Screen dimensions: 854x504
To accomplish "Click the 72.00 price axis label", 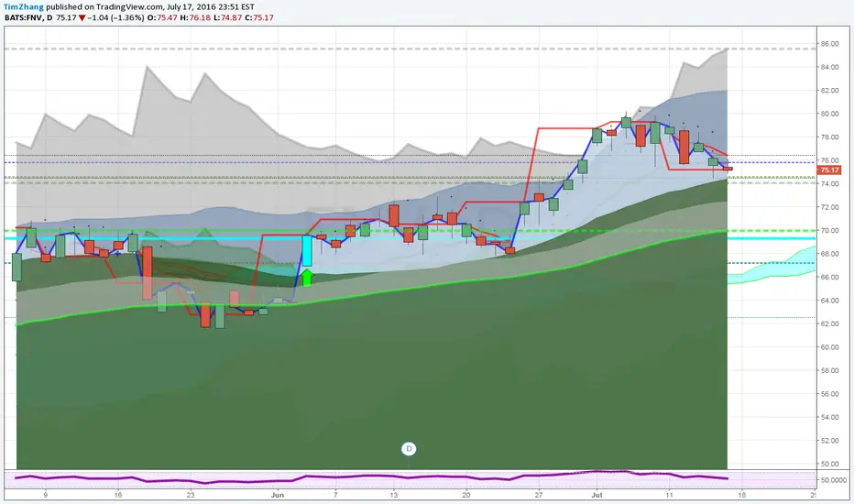I will (829, 207).
